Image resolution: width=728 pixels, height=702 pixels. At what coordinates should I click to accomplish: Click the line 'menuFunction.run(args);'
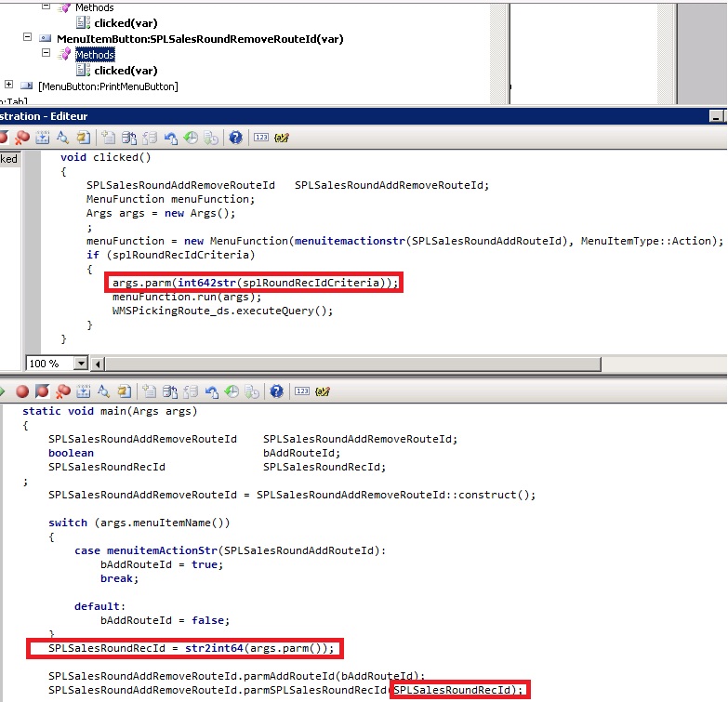187,297
